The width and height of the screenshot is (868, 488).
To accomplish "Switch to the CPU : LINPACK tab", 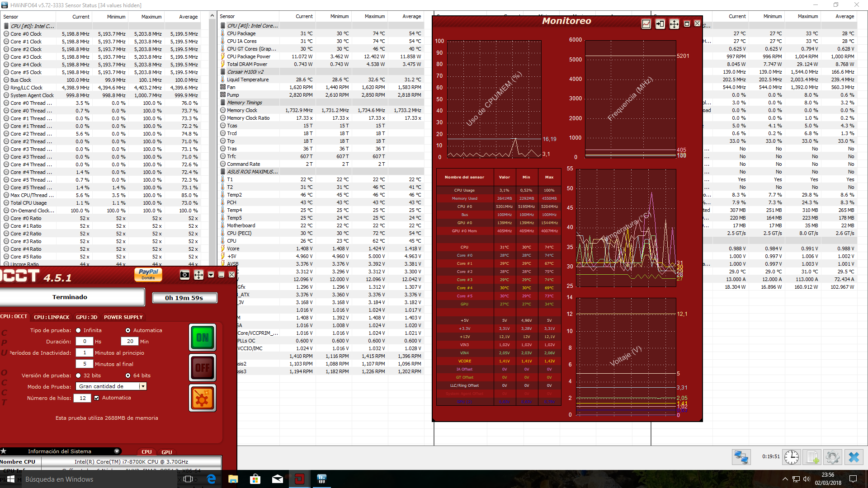I will coord(52,317).
